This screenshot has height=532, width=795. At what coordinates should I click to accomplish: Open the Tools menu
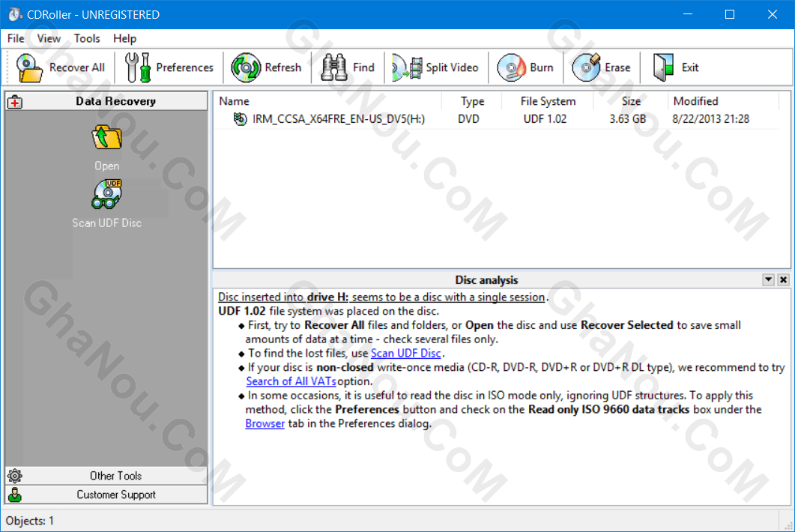click(x=87, y=38)
